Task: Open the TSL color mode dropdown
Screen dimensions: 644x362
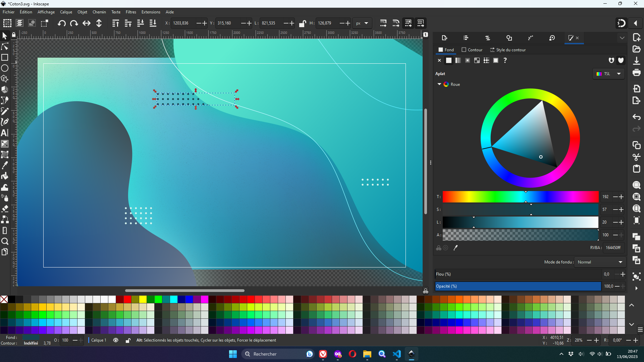Action: tap(608, 74)
